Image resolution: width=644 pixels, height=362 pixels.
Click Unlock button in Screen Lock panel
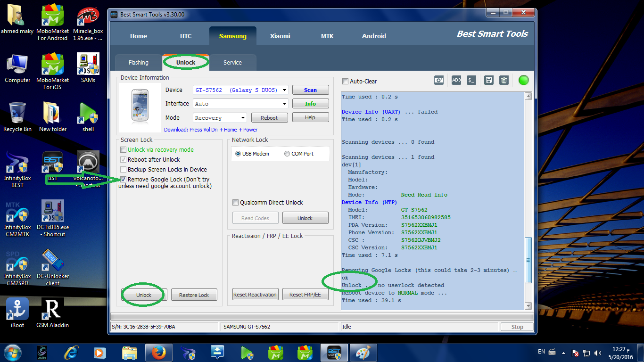click(x=144, y=295)
